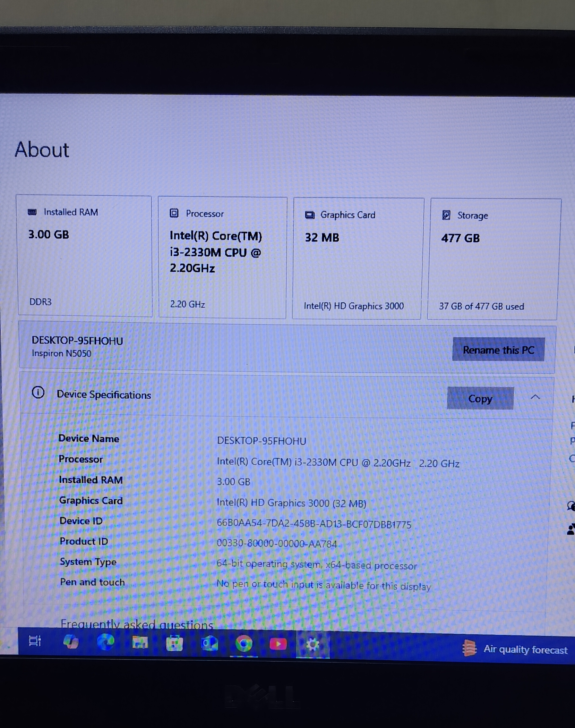Click the System Type value text
The height and width of the screenshot is (728, 575).
[317, 564]
